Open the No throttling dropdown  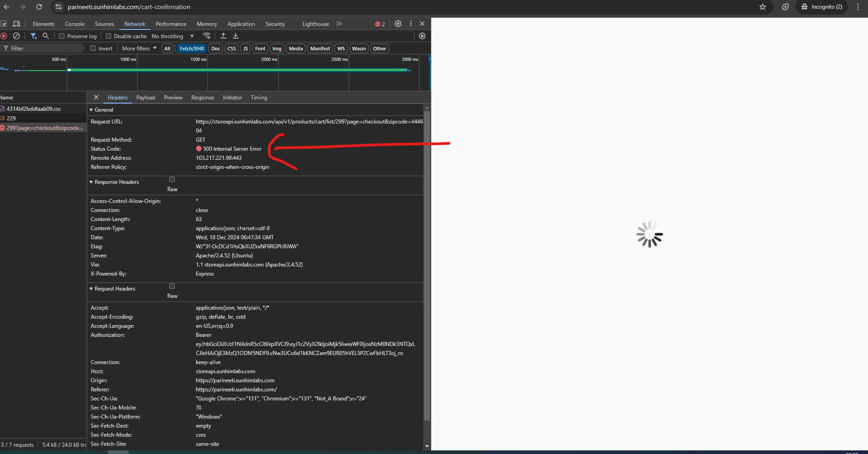coord(173,36)
